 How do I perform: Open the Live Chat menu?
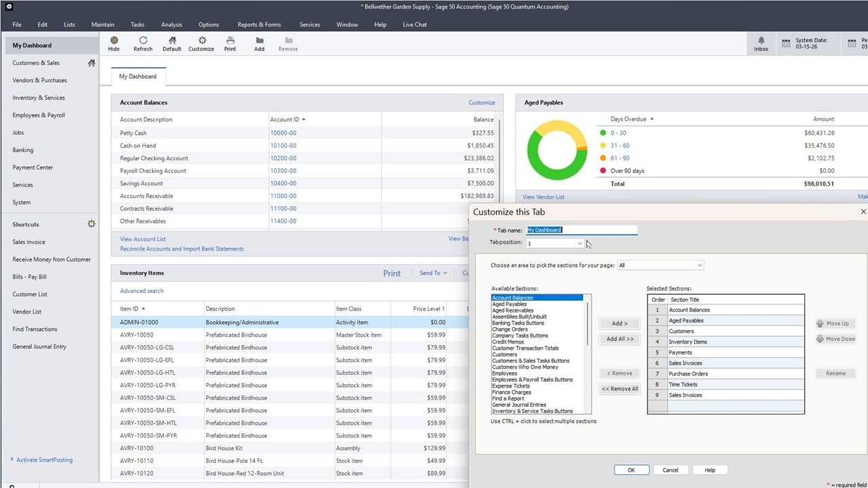pyautogui.click(x=415, y=24)
